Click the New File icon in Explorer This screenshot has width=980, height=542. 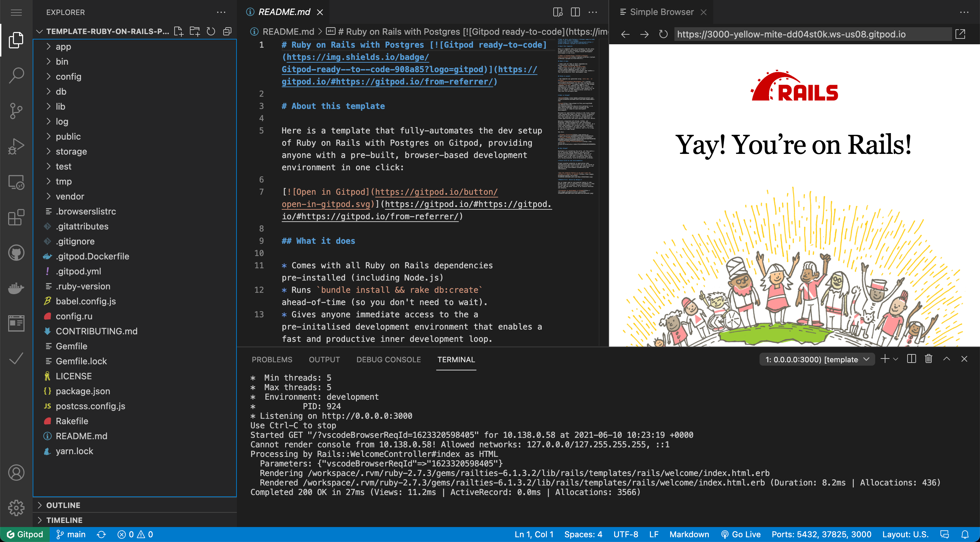[x=178, y=31]
